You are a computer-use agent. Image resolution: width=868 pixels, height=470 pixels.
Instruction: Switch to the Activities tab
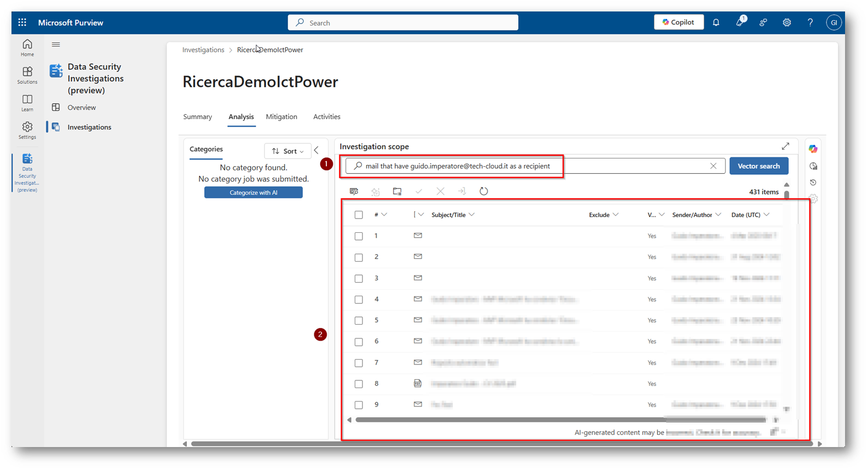(327, 116)
